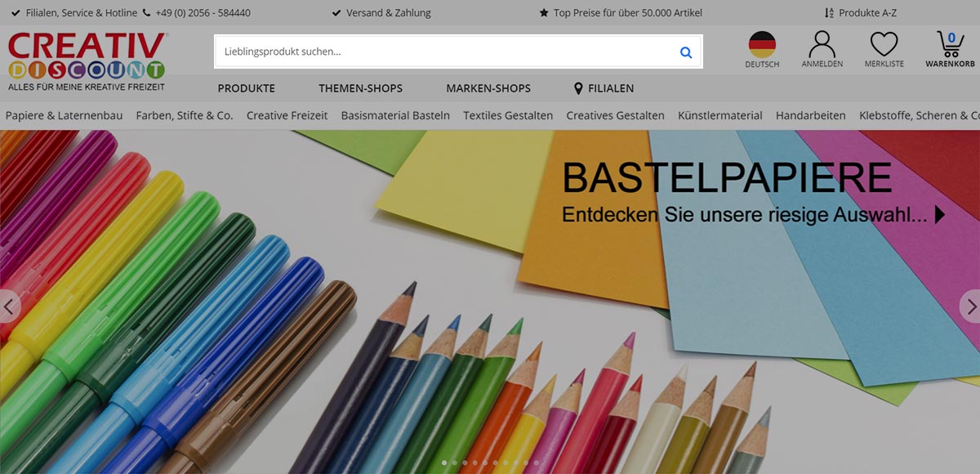Select the last carousel slide dot
This screenshot has width=980, height=474.
[537, 463]
